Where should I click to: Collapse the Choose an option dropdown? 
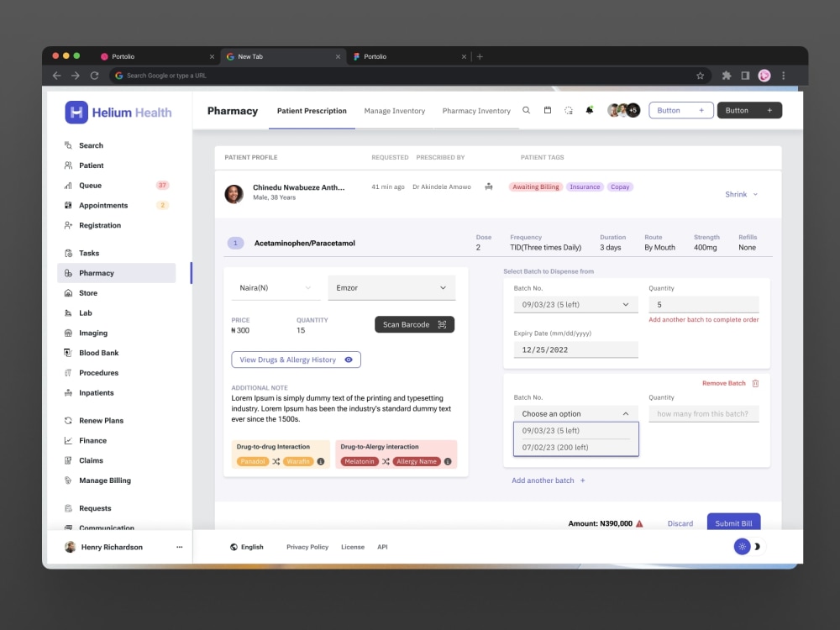[x=576, y=413]
